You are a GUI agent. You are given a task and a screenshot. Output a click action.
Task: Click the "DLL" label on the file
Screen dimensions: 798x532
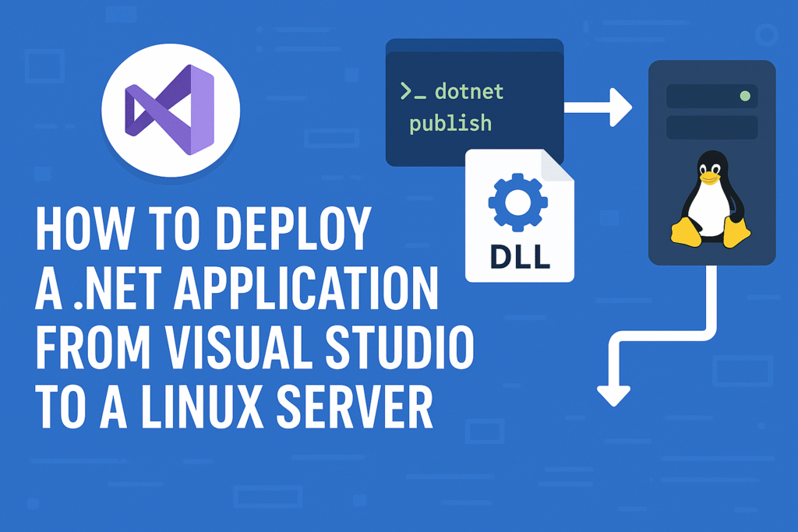[520, 256]
